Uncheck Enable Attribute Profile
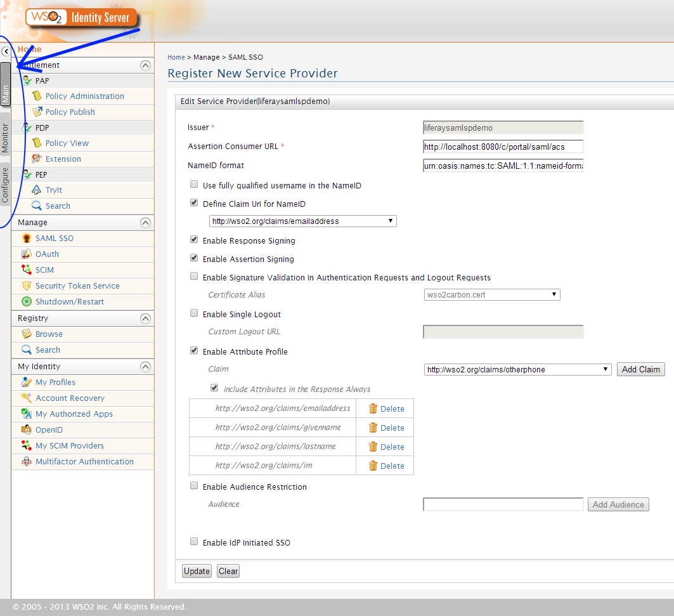This screenshot has width=674, height=616. [x=194, y=351]
